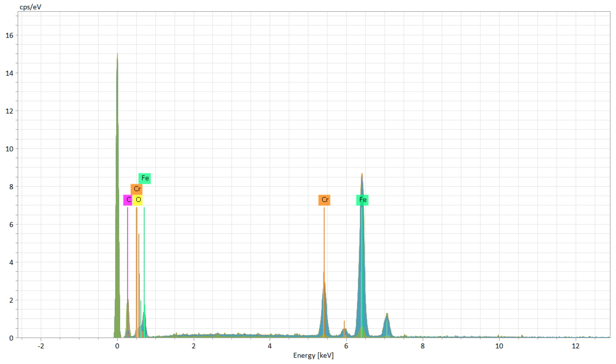Click the -2 tick label on x-axis

pyautogui.click(x=41, y=346)
